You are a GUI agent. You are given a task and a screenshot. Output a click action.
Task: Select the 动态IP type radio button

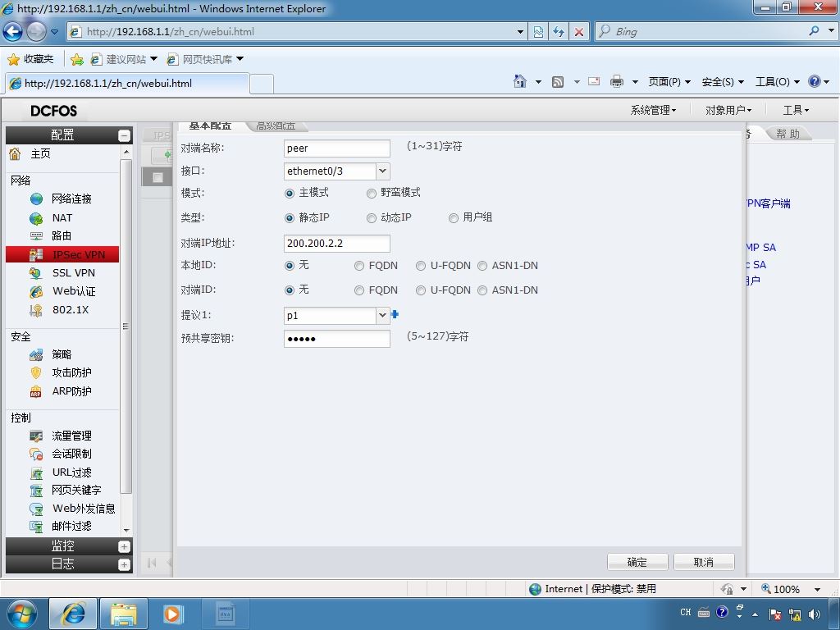tap(372, 218)
